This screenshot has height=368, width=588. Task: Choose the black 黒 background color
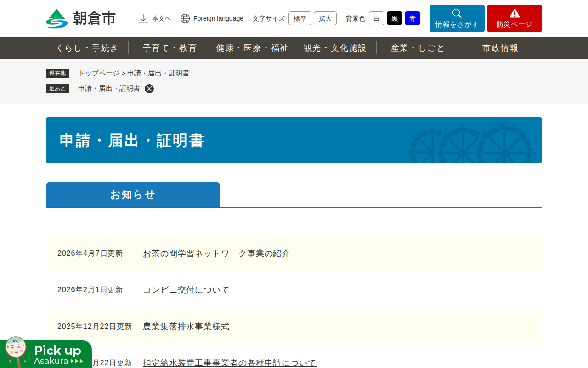pyautogui.click(x=395, y=18)
